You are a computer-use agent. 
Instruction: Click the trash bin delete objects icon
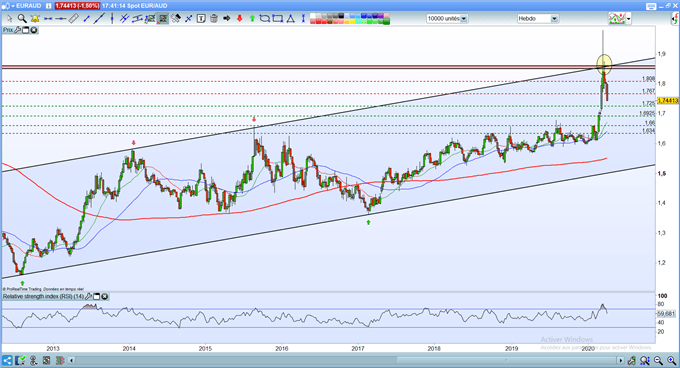tap(214, 19)
